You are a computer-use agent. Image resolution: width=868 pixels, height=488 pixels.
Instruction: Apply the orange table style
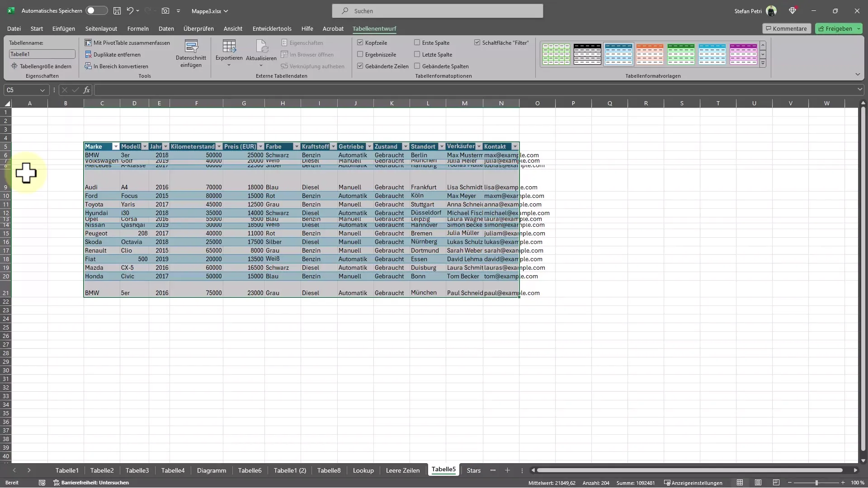click(x=650, y=54)
